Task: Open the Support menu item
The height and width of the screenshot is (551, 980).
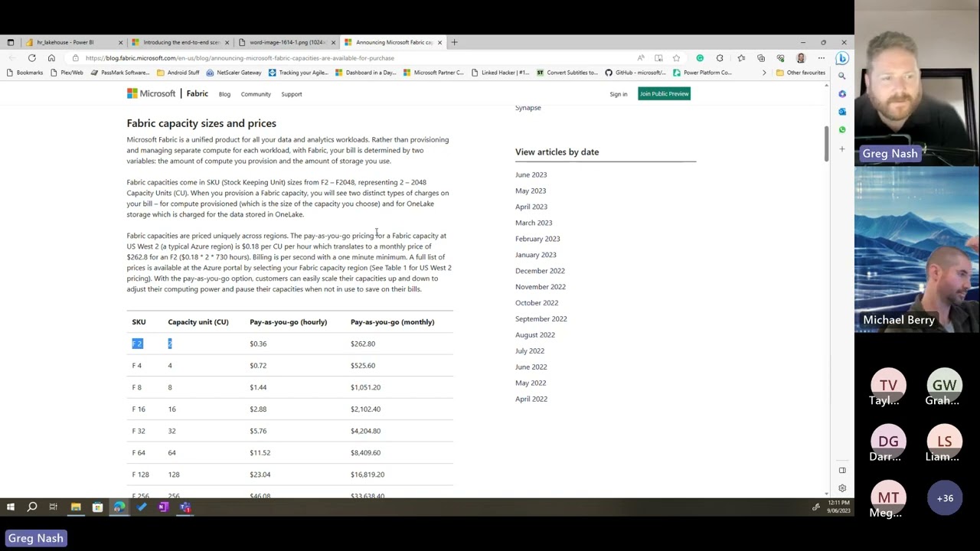Action: click(292, 94)
